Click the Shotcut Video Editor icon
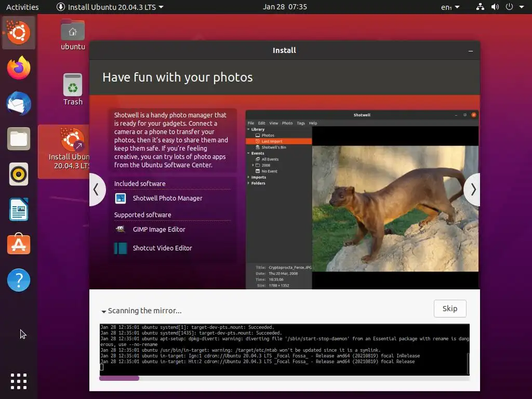The width and height of the screenshot is (532, 399). [121, 248]
